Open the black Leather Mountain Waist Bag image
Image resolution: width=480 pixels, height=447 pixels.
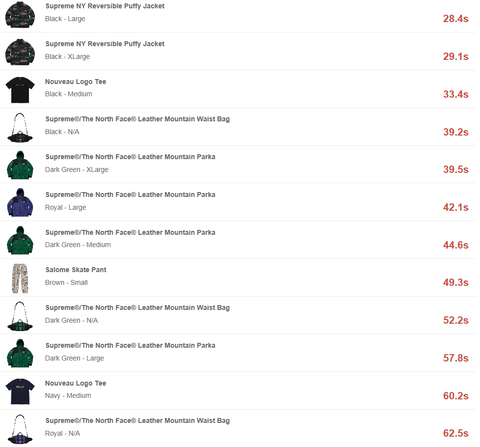(x=20, y=128)
